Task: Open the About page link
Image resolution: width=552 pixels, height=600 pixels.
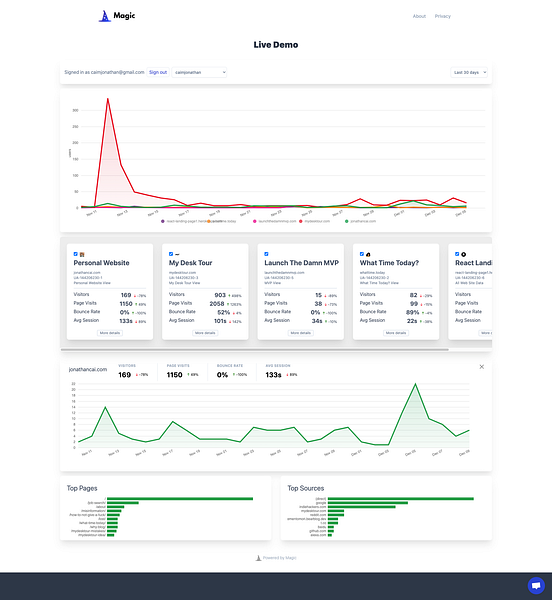Action: tap(419, 16)
